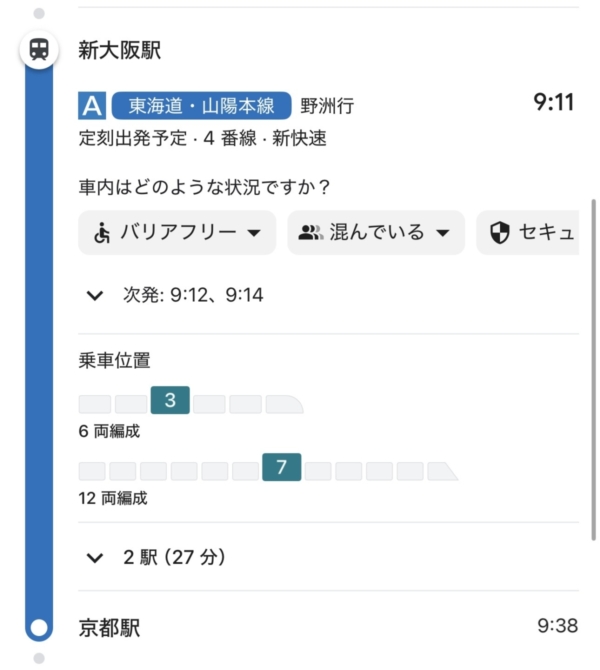Screen dimensions: 600x670
Task: Click the wheelchair accessibility icon
Action: click(102, 233)
